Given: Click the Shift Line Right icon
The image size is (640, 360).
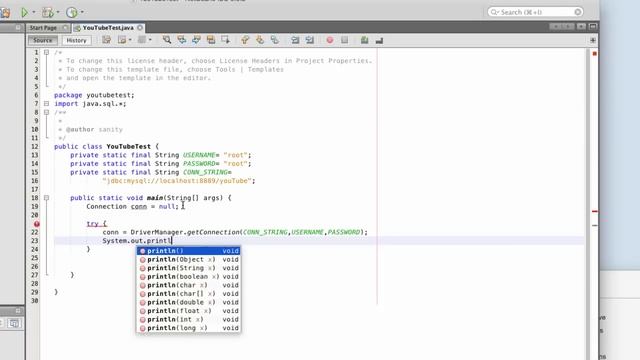Looking at the screenshot, I should coord(310,40).
